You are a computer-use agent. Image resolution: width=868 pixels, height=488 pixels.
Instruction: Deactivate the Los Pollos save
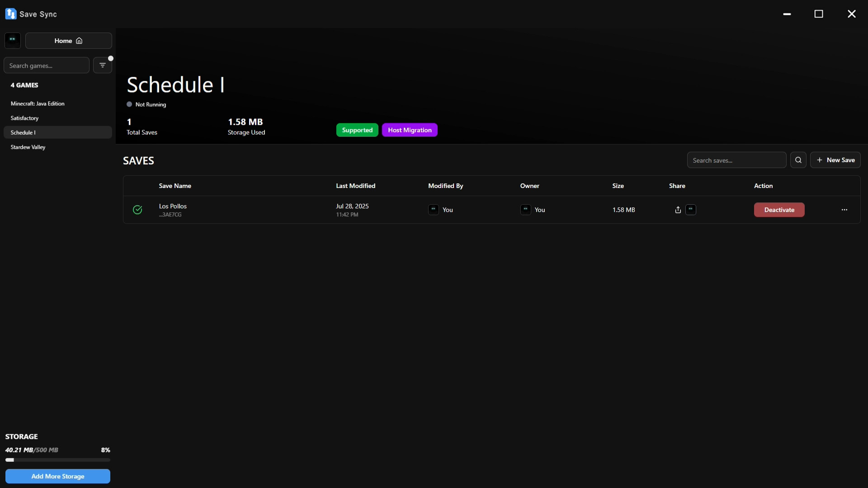(x=778, y=210)
